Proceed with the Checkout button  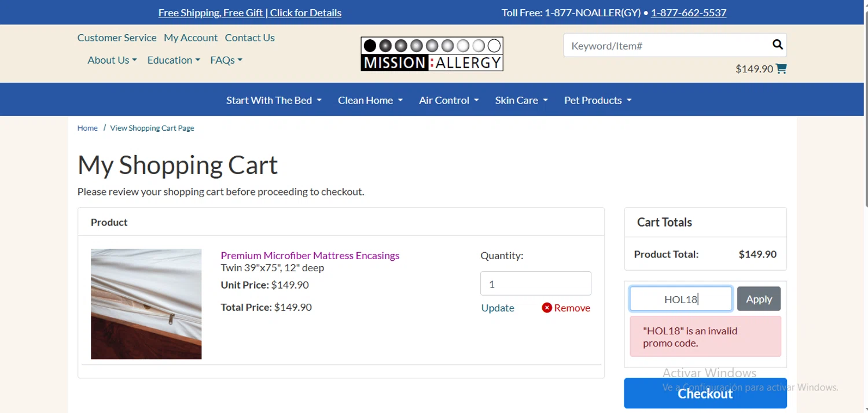pyautogui.click(x=705, y=393)
